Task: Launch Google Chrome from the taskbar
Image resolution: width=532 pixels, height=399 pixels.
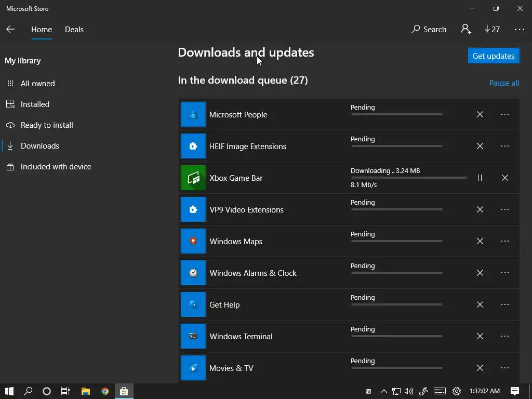Action: click(105, 391)
